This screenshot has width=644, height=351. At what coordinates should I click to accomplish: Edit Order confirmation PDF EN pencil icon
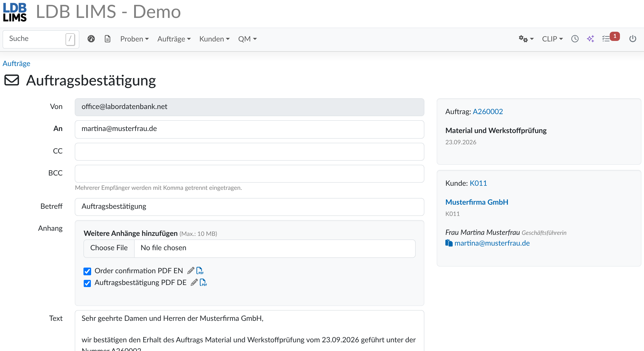click(191, 271)
